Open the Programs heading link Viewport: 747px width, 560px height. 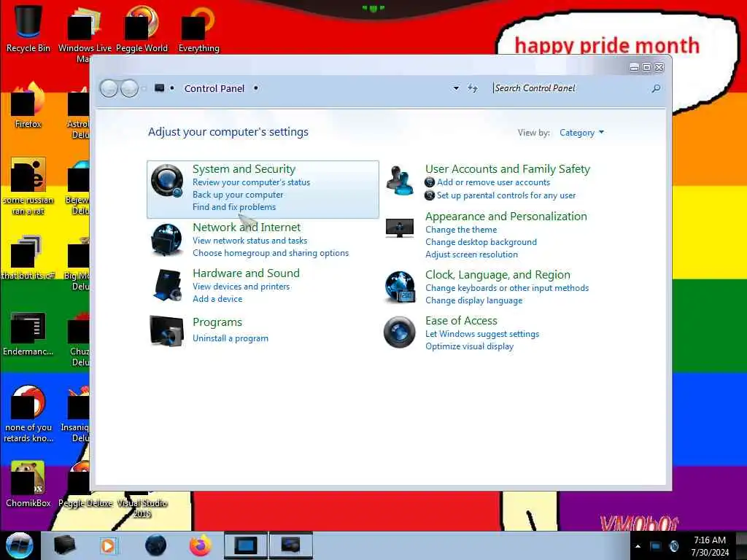(217, 322)
